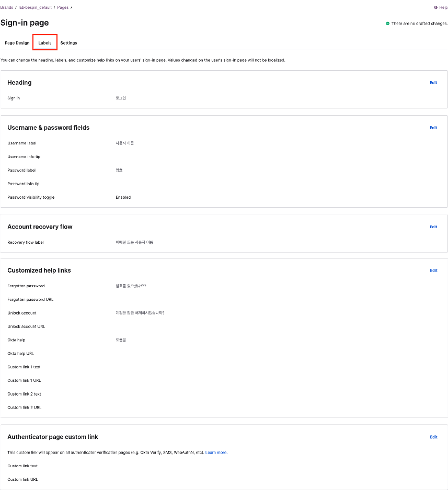Screen dimensions: 448x496
Task: Click the Recovery flow label row
Action: click(x=25, y=242)
